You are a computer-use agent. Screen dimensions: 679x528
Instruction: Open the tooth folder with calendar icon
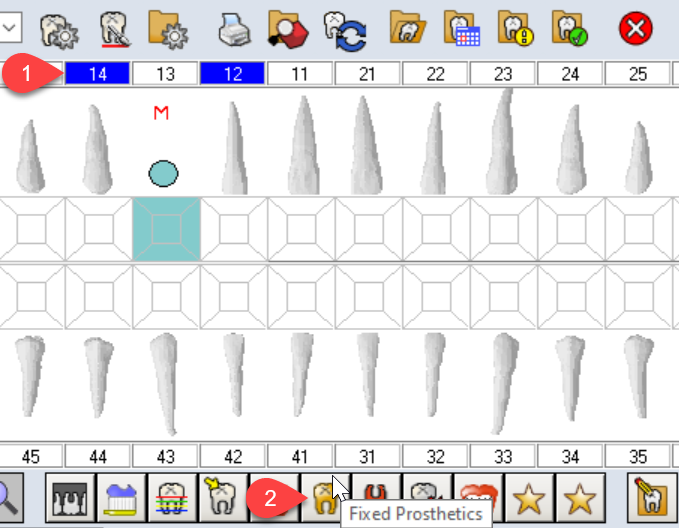[x=462, y=29]
